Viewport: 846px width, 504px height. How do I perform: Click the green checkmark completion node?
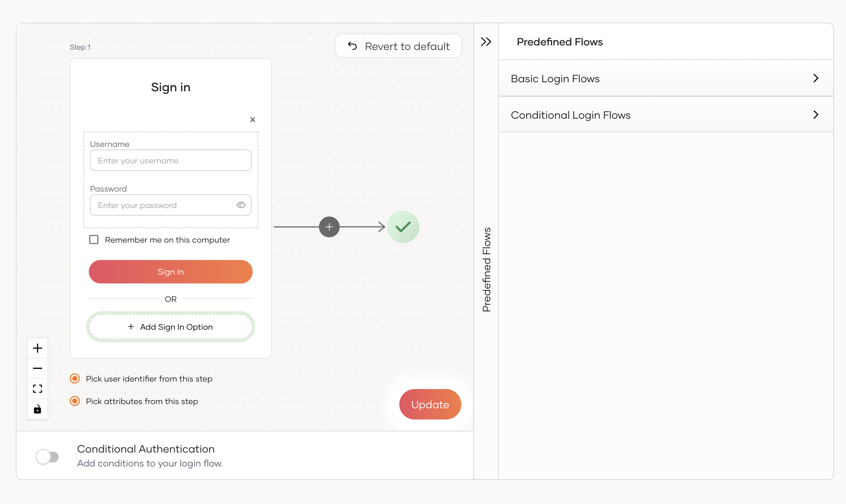(x=403, y=227)
